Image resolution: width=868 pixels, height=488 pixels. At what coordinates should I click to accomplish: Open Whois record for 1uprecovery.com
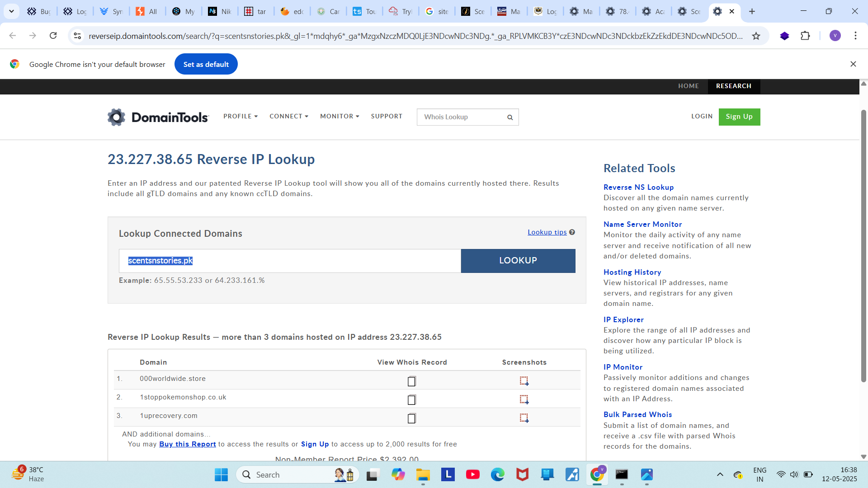click(411, 418)
